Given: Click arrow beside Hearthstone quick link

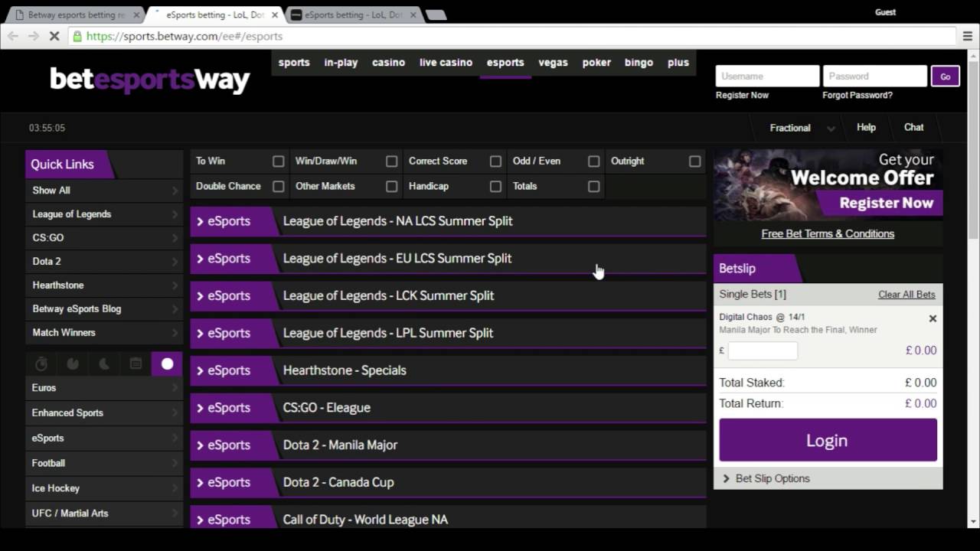Looking at the screenshot, I should tap(175, 285).
